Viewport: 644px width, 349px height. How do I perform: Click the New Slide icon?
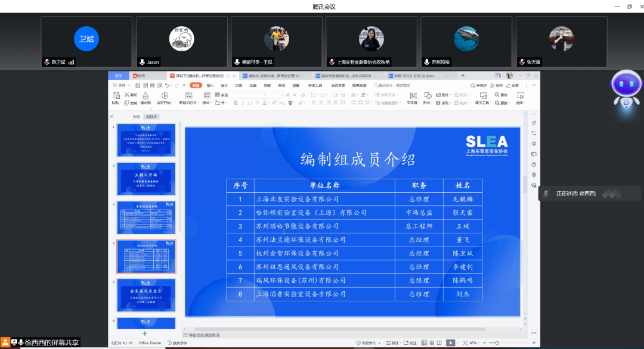[x=188, y=95]
